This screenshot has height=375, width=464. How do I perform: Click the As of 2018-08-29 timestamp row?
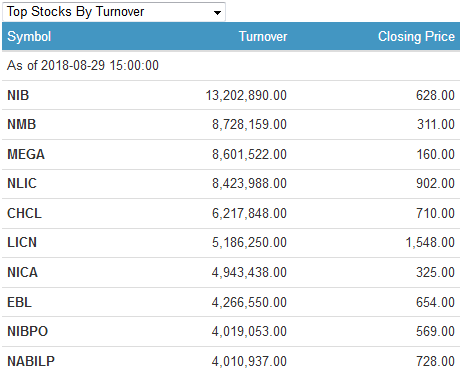231,65
